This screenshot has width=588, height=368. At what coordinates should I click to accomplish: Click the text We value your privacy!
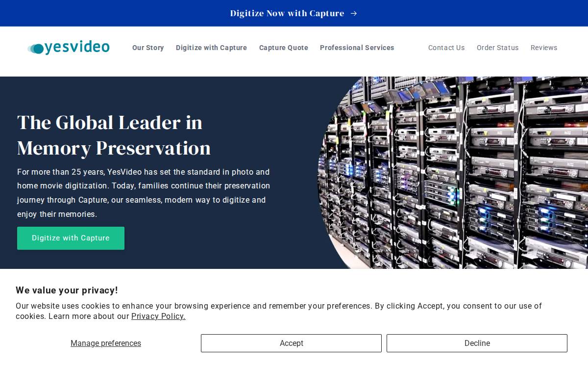(x=67, y=290)
